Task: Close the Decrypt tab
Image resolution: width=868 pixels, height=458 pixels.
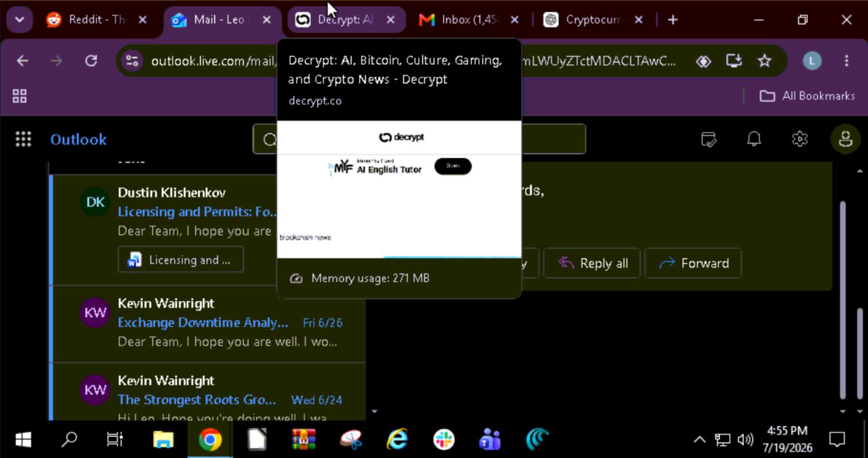Action: tap(391, 20)
